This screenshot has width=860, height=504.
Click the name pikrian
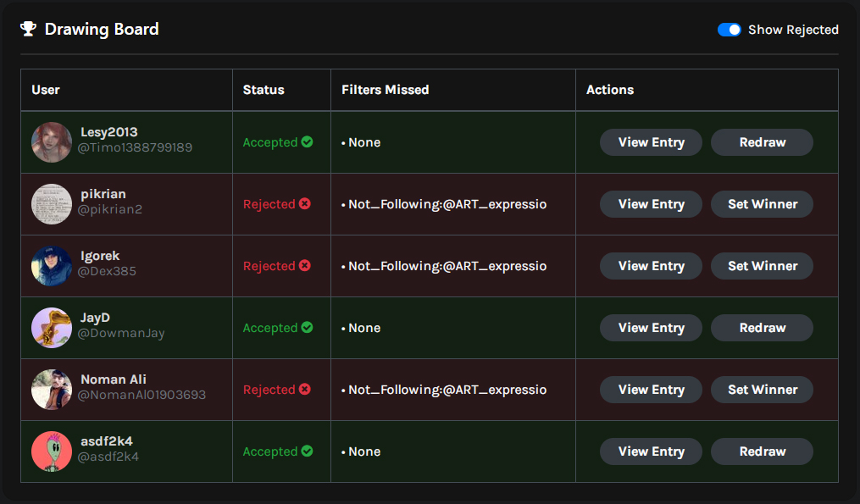103,194
